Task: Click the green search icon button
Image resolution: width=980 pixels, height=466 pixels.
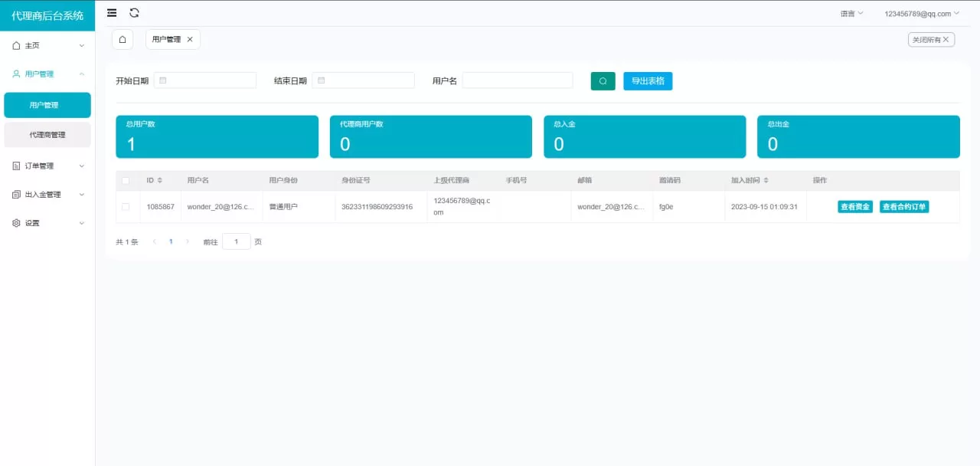Action: tap(603, 81)
